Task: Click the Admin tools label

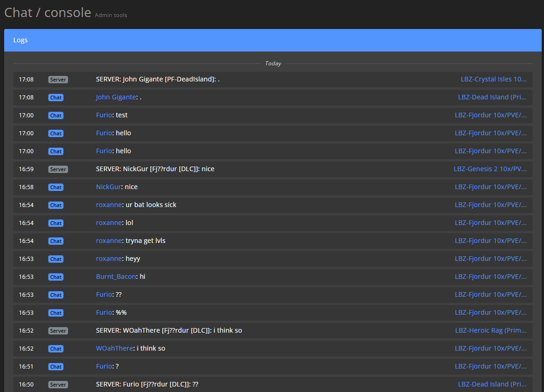Action: pos(111,15)
